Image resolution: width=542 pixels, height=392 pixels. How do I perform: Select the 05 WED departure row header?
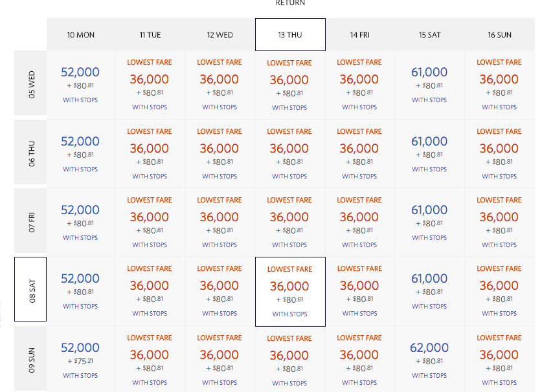click(x=31, y=83)
